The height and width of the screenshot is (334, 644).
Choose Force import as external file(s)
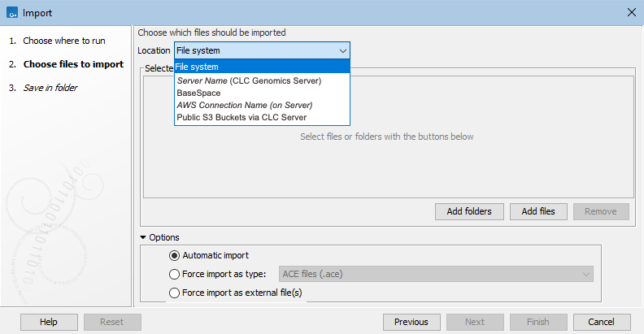point(174,293)
